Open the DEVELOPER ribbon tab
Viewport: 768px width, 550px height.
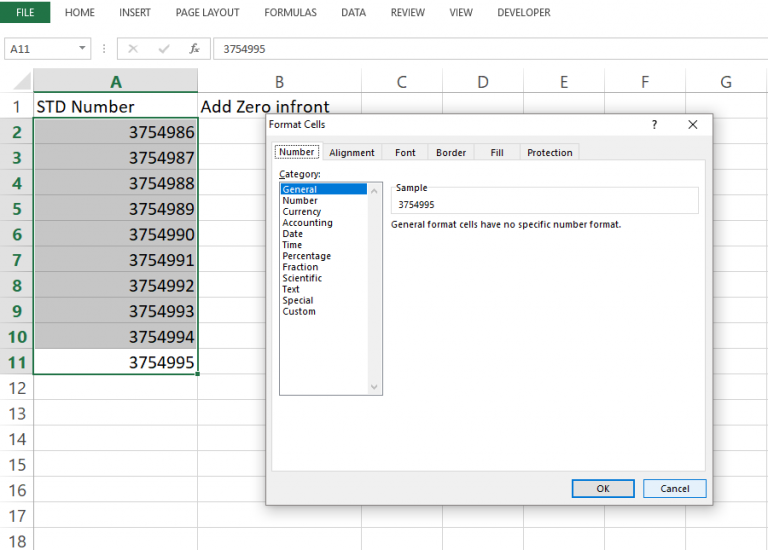[524, 12]
